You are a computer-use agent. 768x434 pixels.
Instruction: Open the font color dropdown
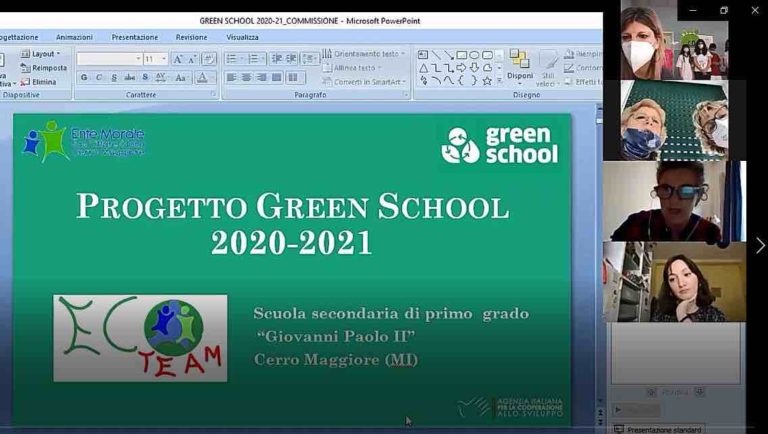pyautogui.click(x=205, y=77)
